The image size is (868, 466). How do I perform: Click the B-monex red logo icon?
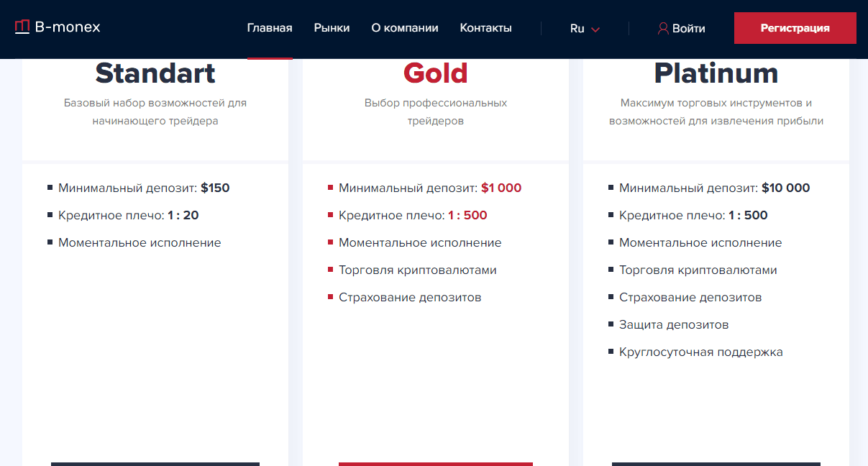[x=22, y=27]
